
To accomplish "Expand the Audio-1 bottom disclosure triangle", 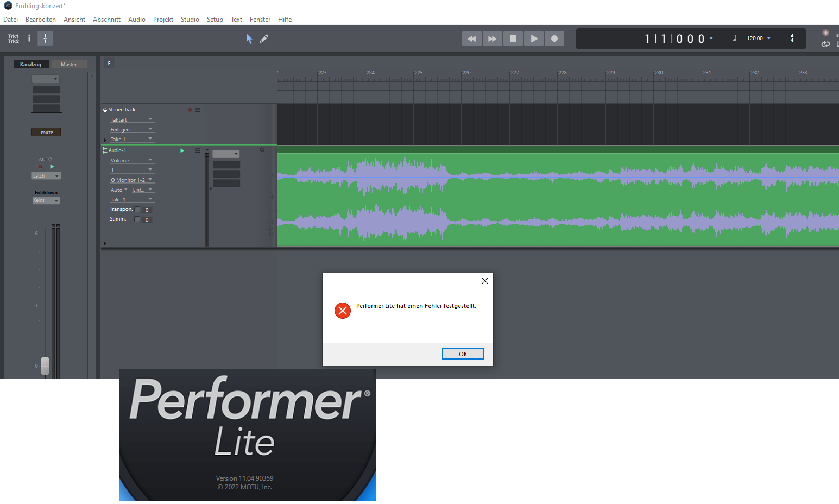I will [x=105, y=243].
